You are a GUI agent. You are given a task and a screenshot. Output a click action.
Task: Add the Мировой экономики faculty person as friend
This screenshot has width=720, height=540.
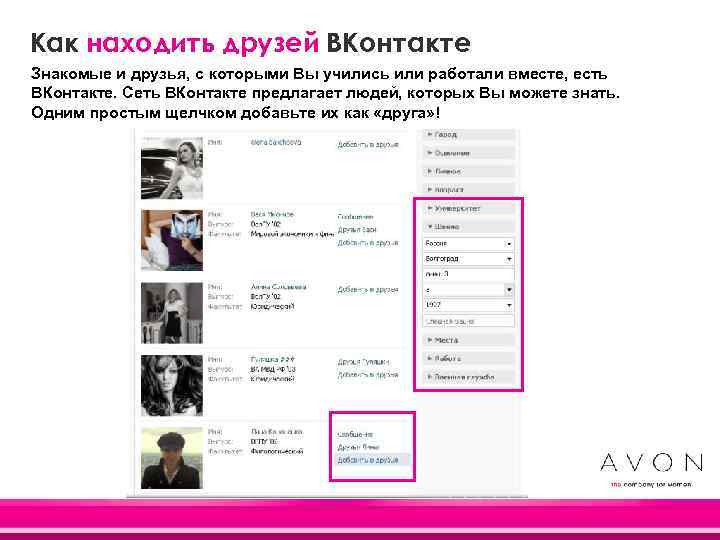[368, 242]
